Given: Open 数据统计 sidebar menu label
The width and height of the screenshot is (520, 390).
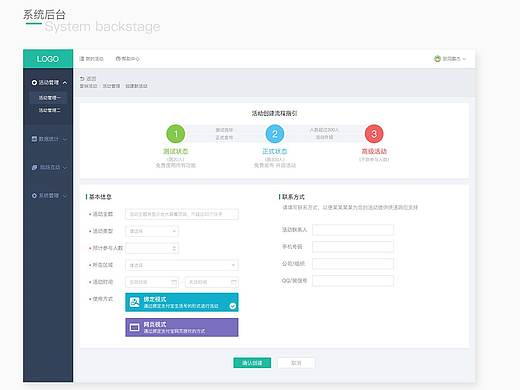Looking at the screenshot, I should pos(49,139).
